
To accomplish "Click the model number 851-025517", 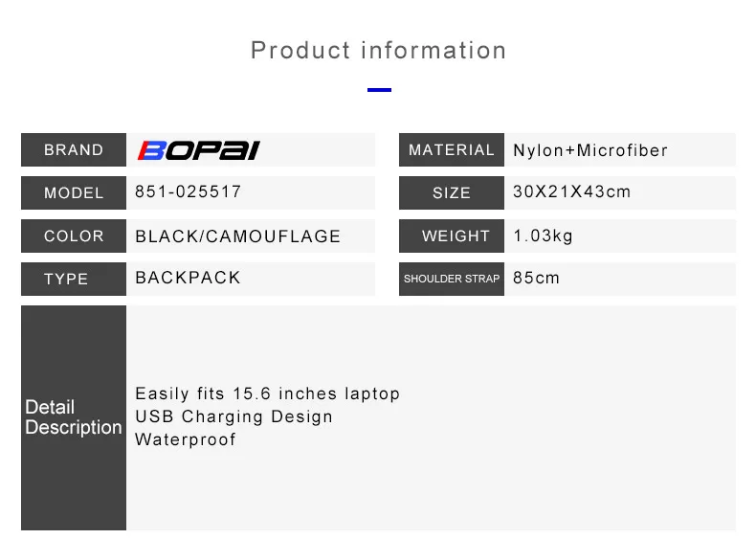I will pyautogui.click(x=188, y=191).
